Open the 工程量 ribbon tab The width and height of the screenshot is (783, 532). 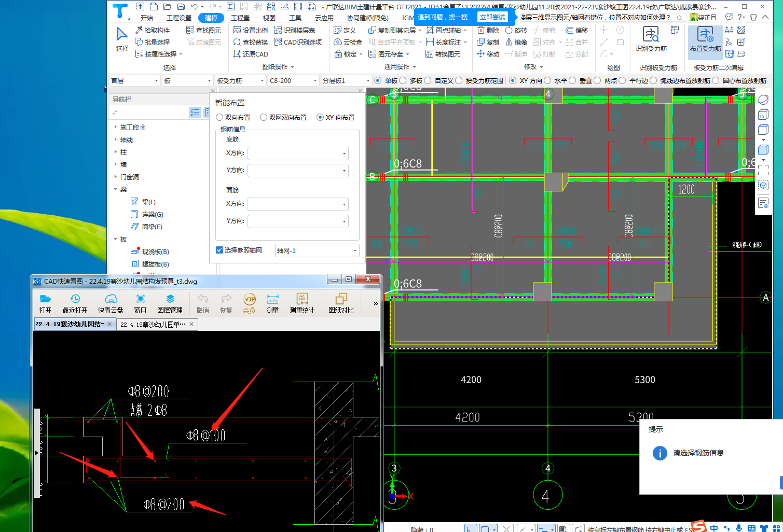pyautogui.click(x=240, y=18)
